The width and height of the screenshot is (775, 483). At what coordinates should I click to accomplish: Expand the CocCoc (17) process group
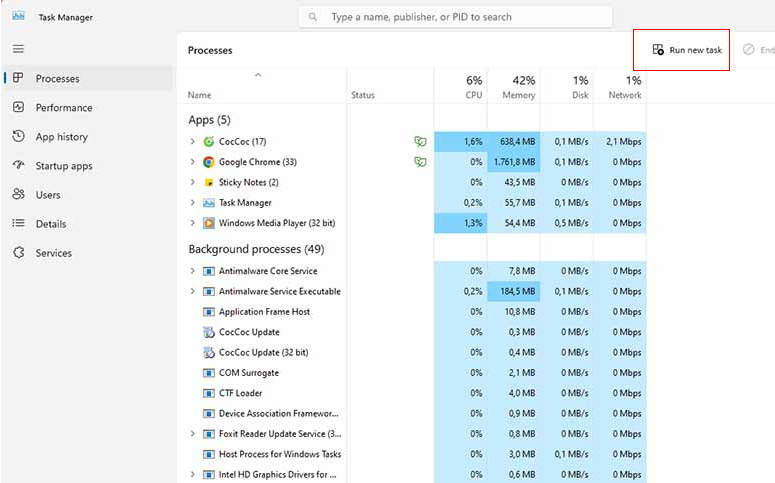coord(193,142)
